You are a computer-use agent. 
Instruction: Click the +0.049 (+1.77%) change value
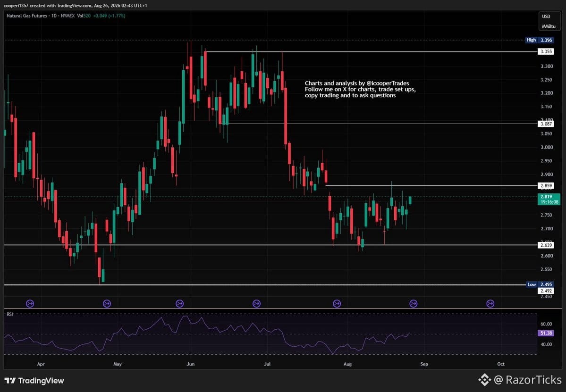109,16
